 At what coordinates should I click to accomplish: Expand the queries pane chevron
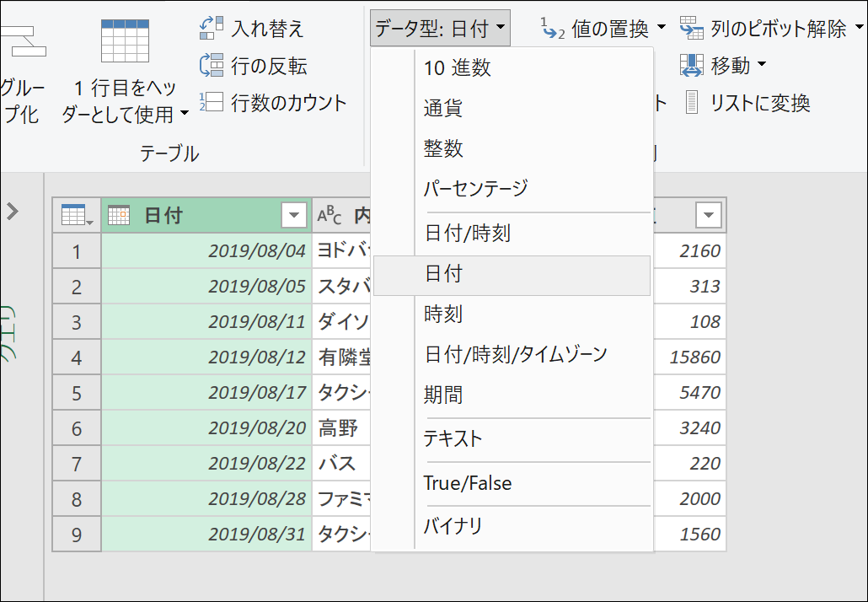(13, 211)
